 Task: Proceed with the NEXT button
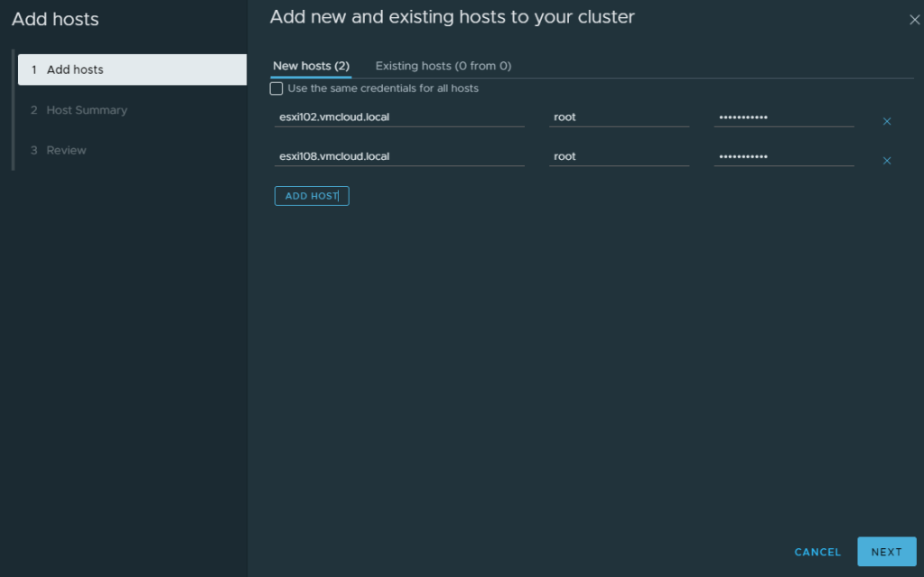(x=886, y=552)
